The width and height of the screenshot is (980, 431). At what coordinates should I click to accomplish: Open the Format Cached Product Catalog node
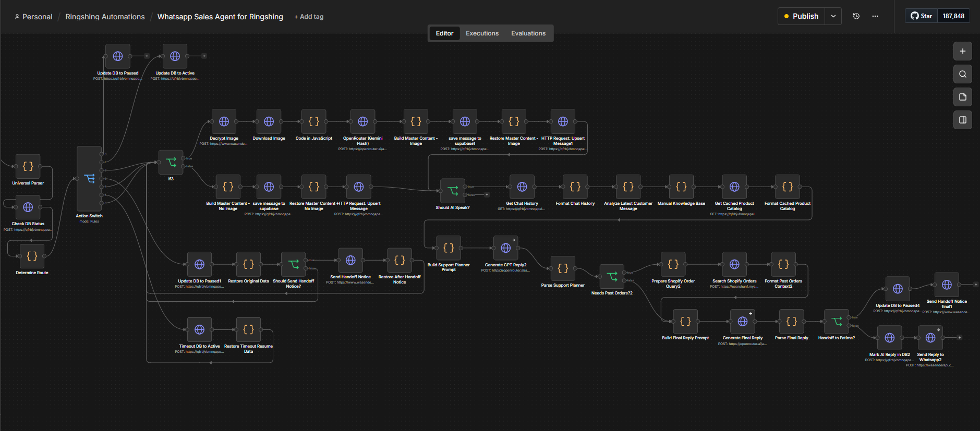tap(788, 187)
